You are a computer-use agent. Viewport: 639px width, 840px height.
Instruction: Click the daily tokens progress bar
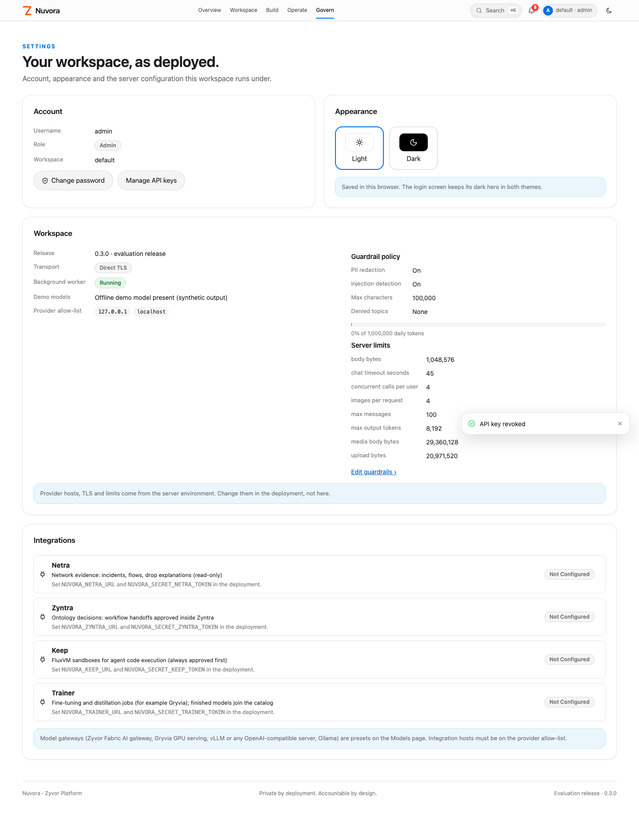tap(478, 325)
